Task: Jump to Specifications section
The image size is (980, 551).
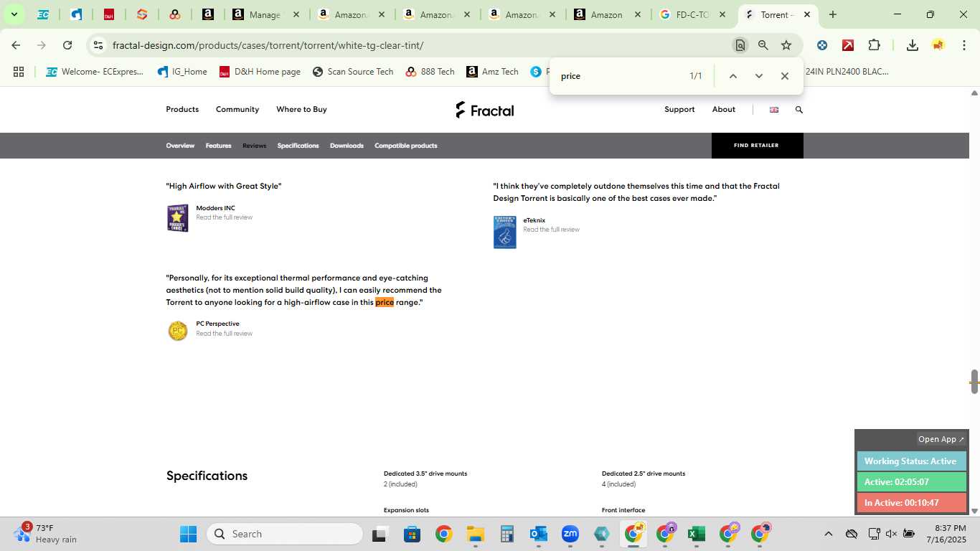Action: click(x=298, y=146)
